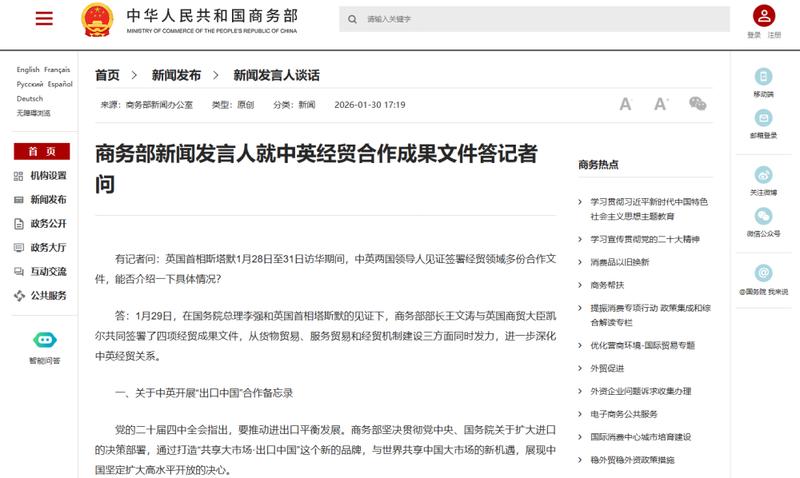
Task: Decrease font size with the A- button
Action: tap(626, 104)
